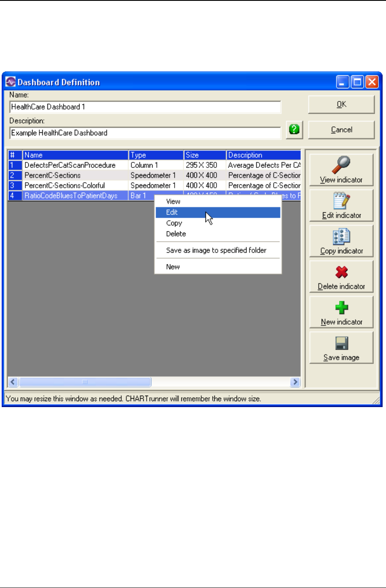Click the horizontal scrollbar left arrow
Viewport: 386px width, 588px height.
click(13, 382)
